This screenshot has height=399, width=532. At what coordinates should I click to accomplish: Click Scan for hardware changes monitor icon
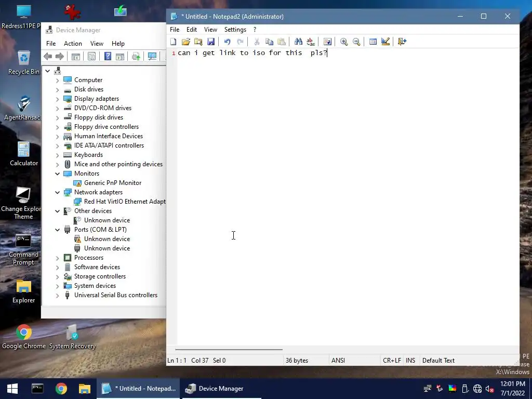point(152,56)
